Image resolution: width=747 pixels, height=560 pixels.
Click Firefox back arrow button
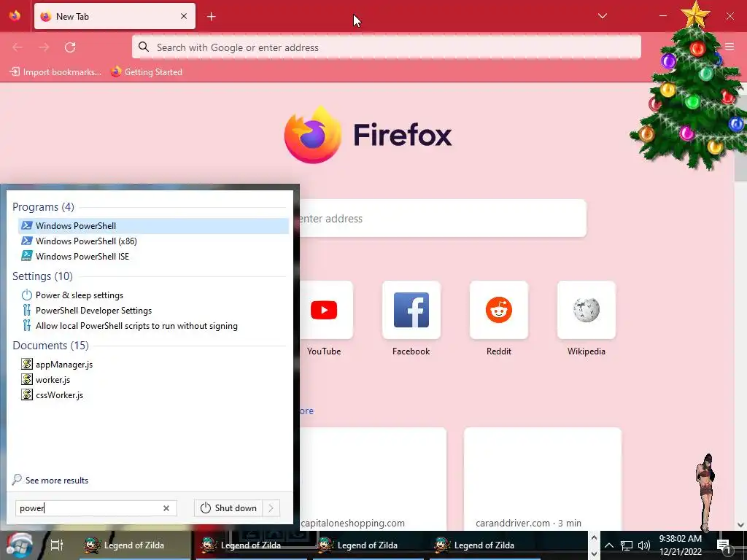click(x=18, y=47)
